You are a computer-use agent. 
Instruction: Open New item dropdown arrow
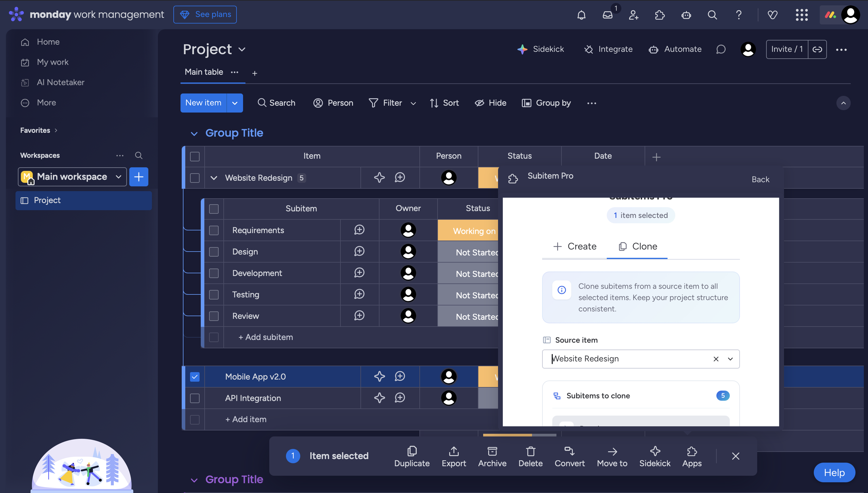[235, 103]
